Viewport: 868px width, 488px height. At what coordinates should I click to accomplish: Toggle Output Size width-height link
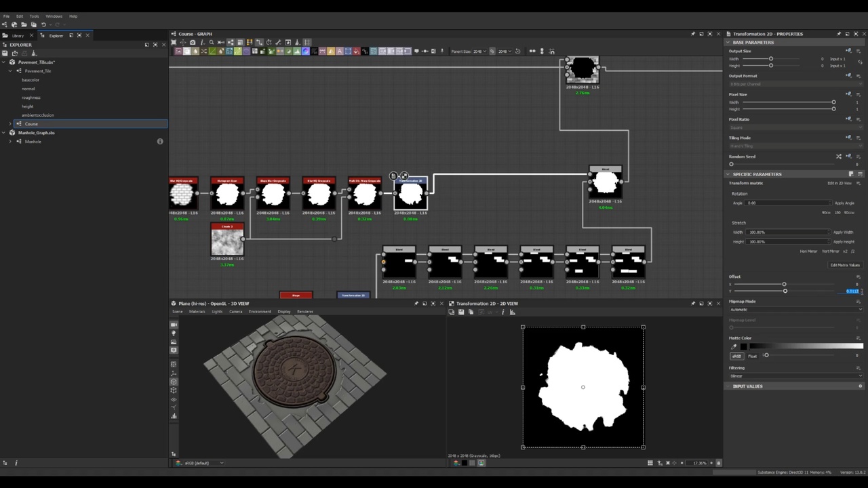[x=860, y=62]
